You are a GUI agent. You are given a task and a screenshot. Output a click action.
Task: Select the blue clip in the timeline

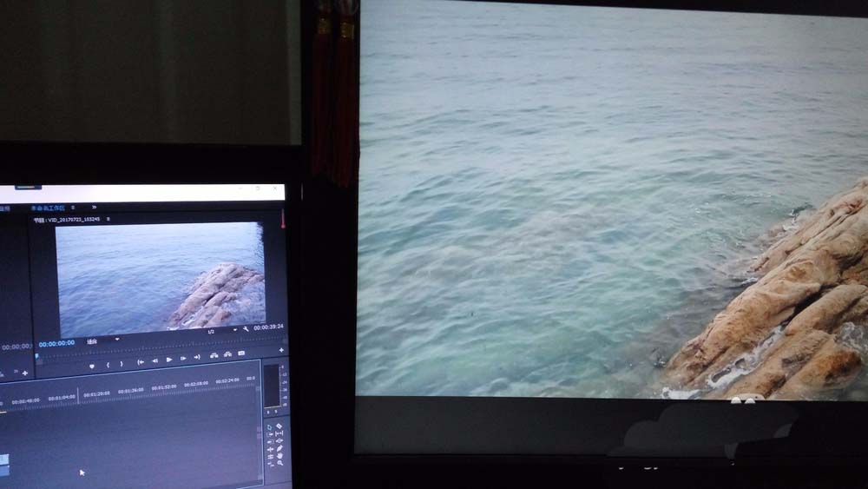click(x=3, y=464)
